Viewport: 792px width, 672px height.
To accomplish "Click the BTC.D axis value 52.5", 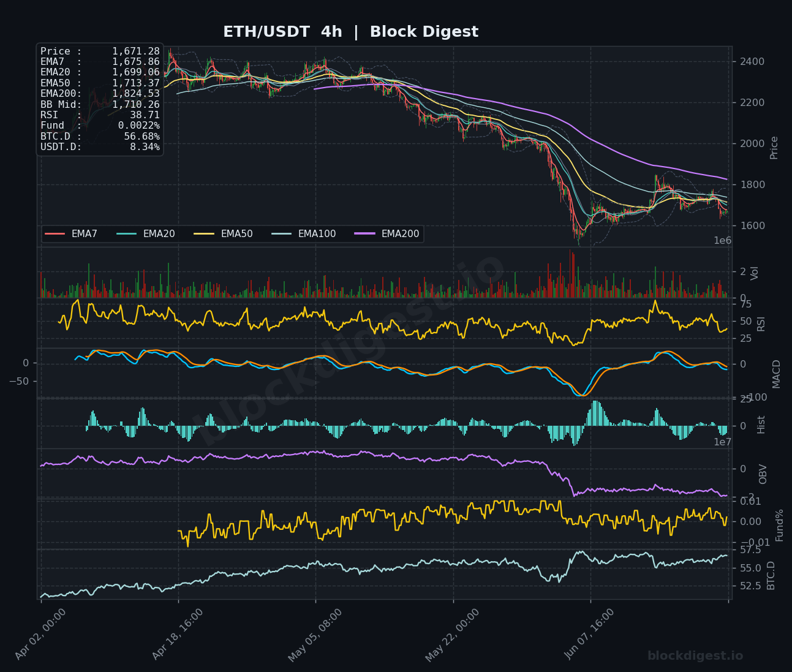I will (x=750, y=586).
